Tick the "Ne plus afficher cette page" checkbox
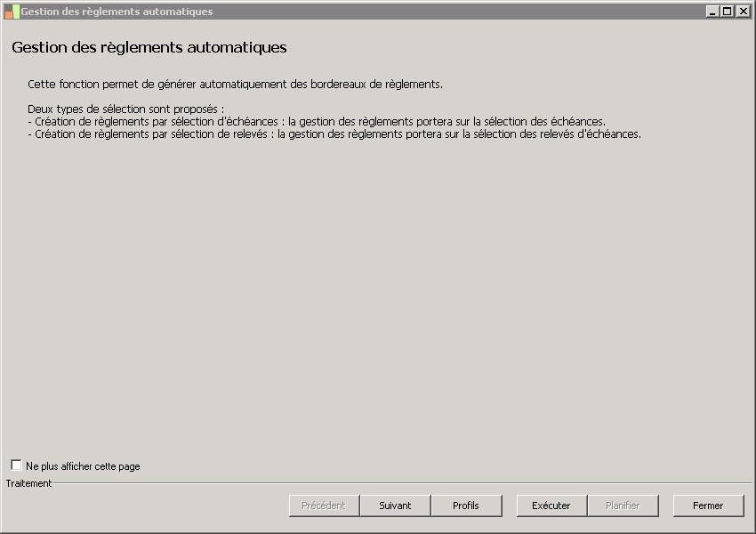 (x=16, y=465)
